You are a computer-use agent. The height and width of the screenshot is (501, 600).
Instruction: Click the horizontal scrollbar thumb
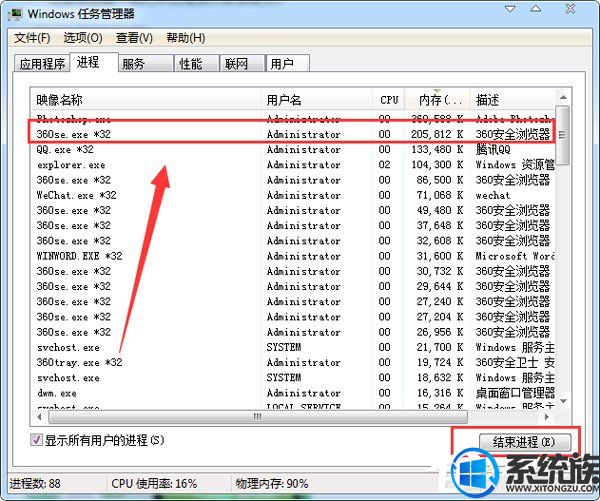pyautogui.click(x=258, y=416)
